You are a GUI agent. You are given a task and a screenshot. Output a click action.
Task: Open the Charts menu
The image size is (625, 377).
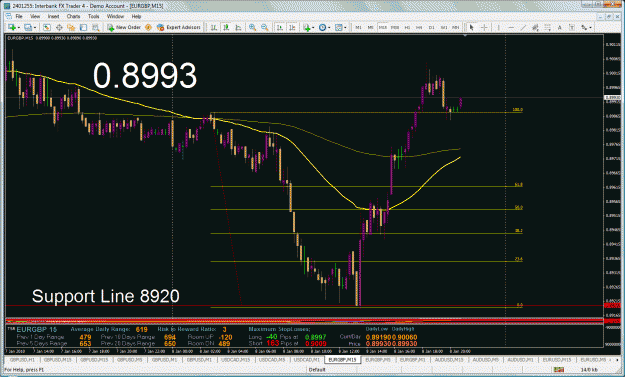point(73,16)
